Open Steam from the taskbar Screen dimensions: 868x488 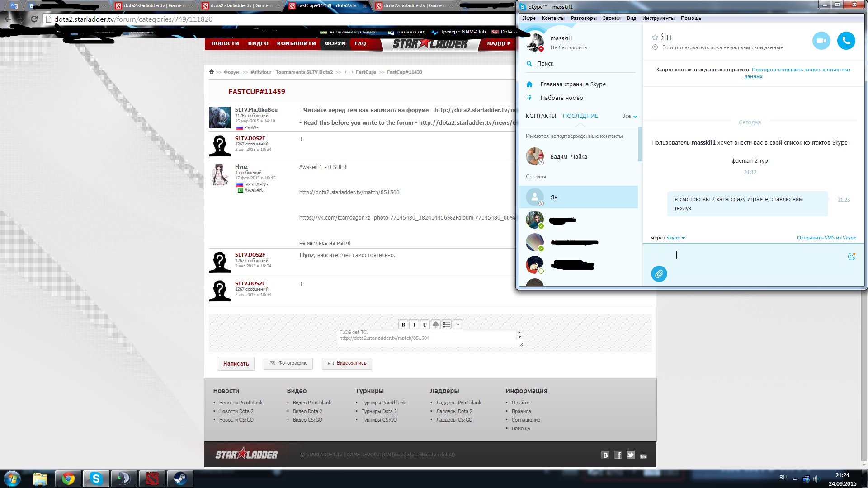(x=180, y=479)
